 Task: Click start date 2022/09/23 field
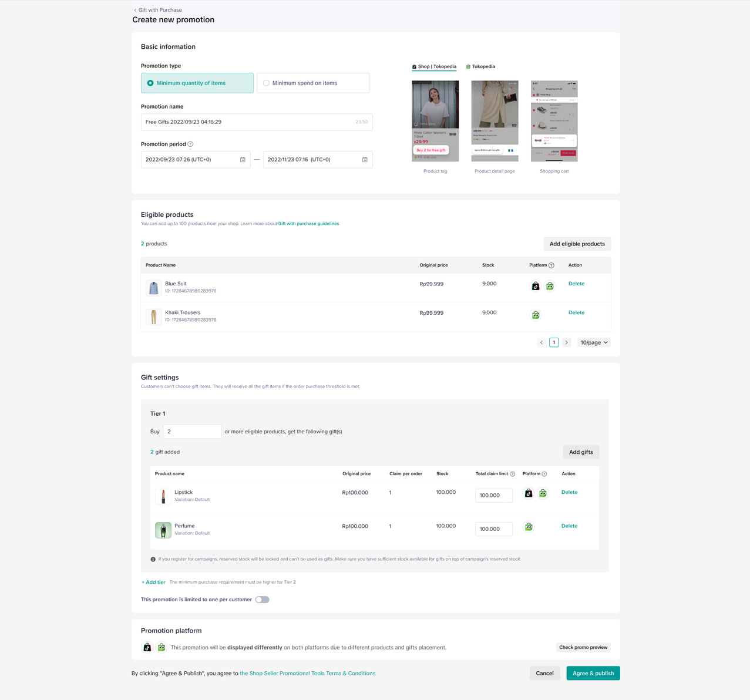pyautogui.click(x=196, y=160)
